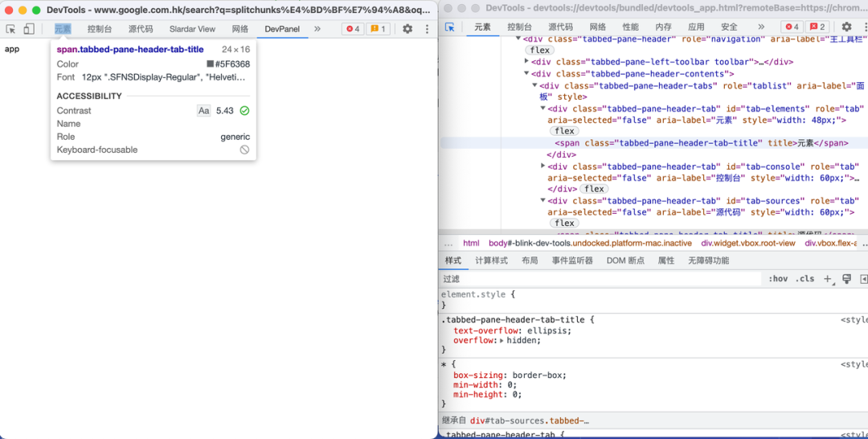
Task: Collapse the tab-sources div node
Action: (x=543, y=200)
